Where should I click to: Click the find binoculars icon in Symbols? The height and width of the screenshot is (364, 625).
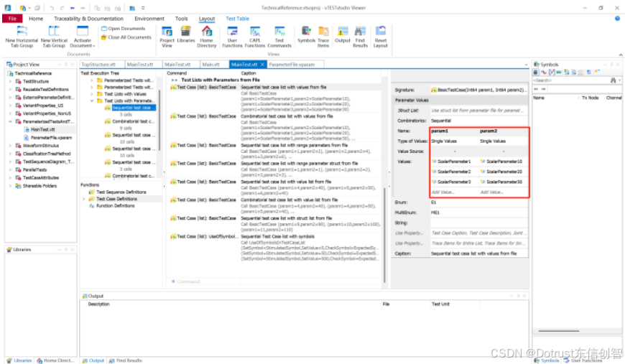pyautogui.click(x=613, y=80)
